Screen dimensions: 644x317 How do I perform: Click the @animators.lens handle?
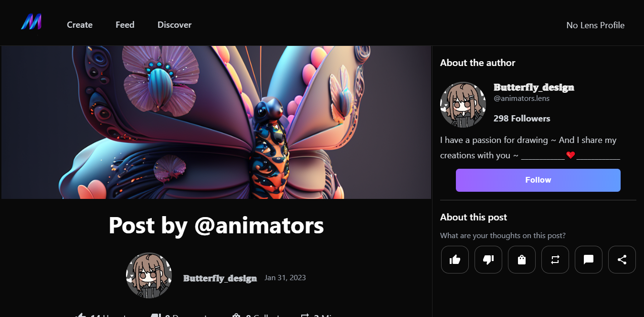tap(521, 98)
